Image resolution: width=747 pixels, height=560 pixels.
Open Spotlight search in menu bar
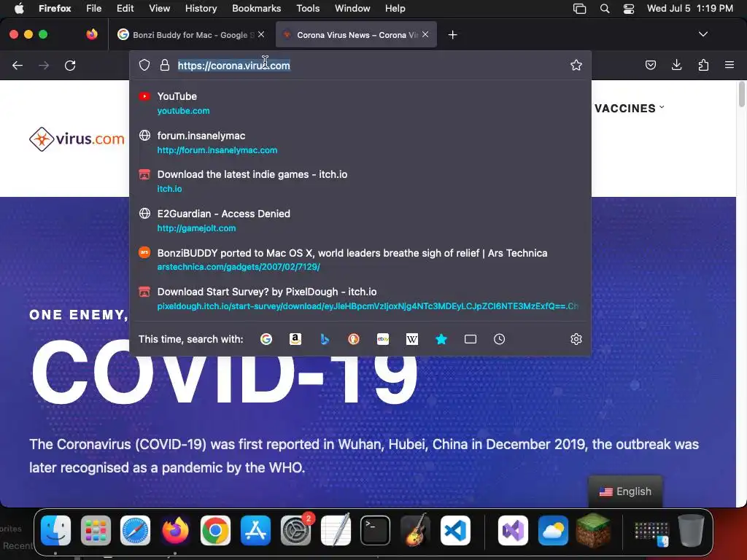pos(605,8)
